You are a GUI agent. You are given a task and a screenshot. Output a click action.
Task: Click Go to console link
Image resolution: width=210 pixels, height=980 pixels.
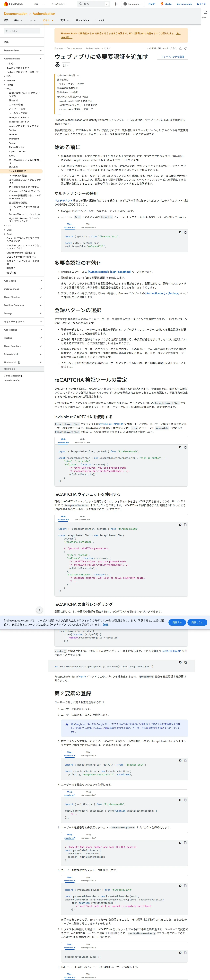pos(184,4)
